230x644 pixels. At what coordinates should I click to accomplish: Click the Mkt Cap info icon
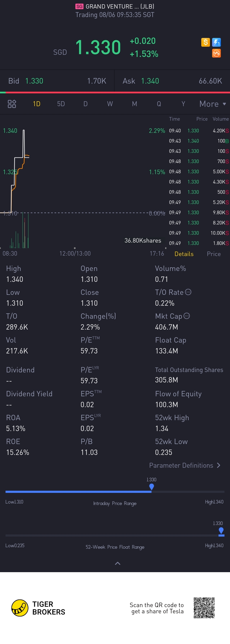[x=187, y=316]
